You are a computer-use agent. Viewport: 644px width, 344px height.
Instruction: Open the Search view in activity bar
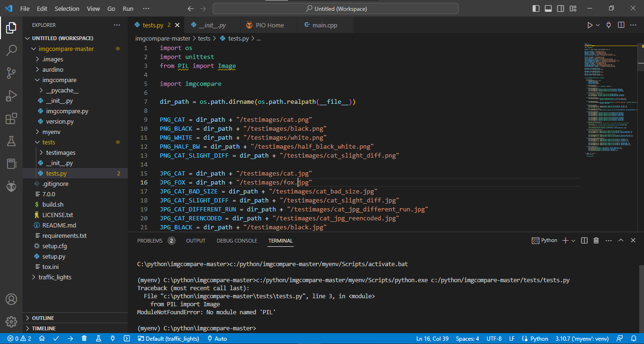[x=11, y=50]
